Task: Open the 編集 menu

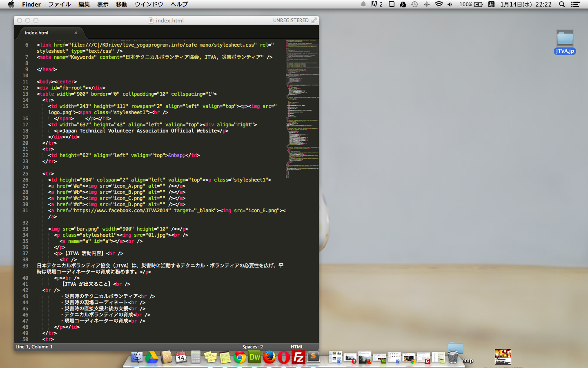Action: click(x=84, y=4)
